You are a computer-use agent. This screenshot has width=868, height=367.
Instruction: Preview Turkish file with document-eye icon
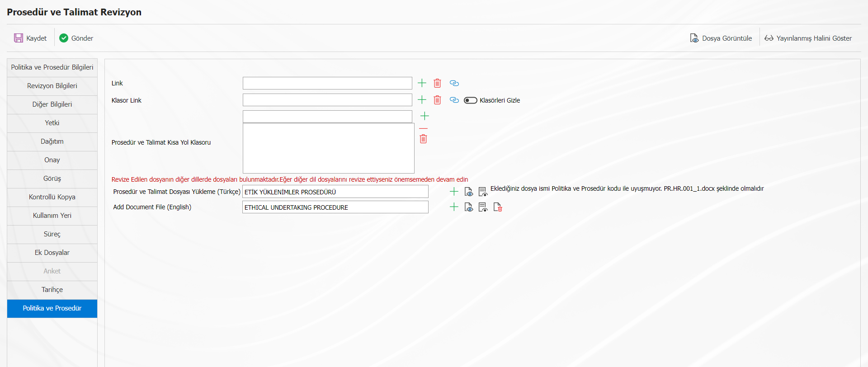pyautogui.click(x=469, y=192)
